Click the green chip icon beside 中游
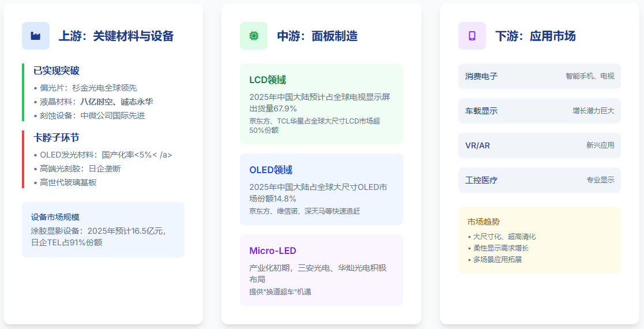This screenshot has height=329, width=644. click(254, 36)
